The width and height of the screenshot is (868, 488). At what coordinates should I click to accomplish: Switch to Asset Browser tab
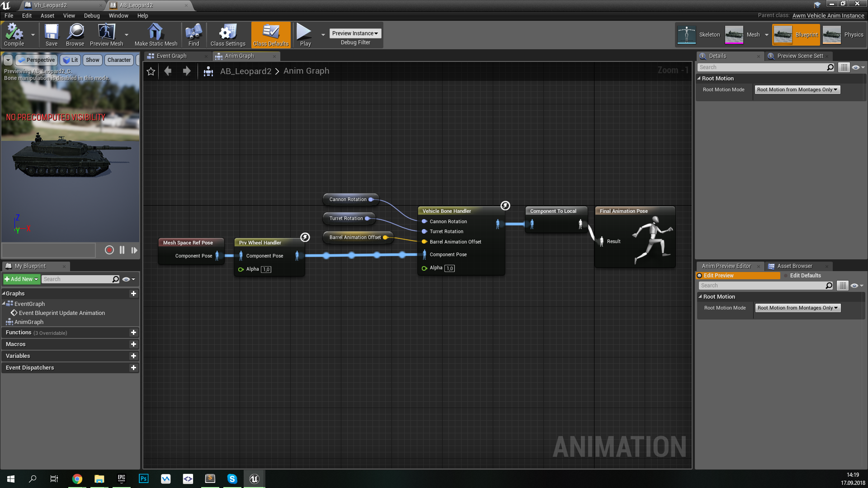[x=795, y=266]
